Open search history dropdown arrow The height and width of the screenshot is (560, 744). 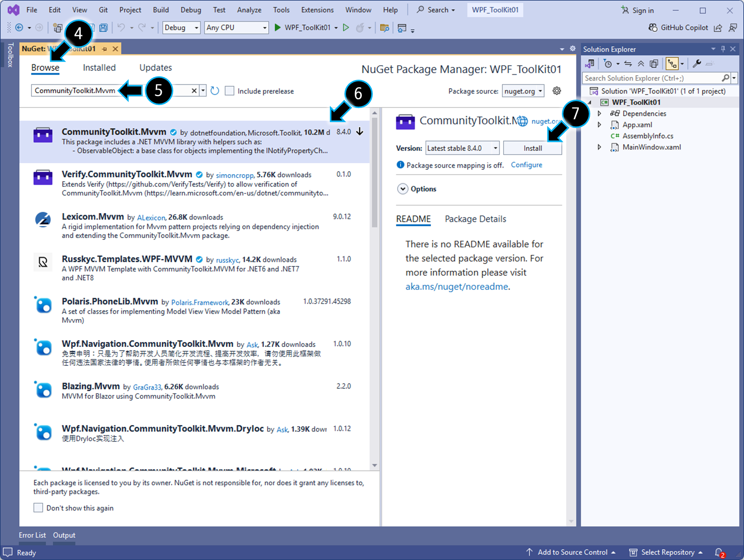pos(203,91)
